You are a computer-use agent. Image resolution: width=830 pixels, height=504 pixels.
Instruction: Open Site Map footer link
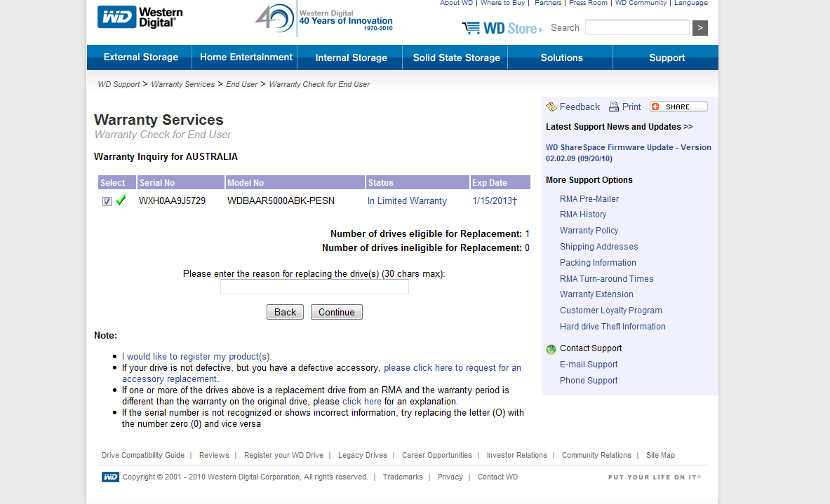[x=660, y=456]
